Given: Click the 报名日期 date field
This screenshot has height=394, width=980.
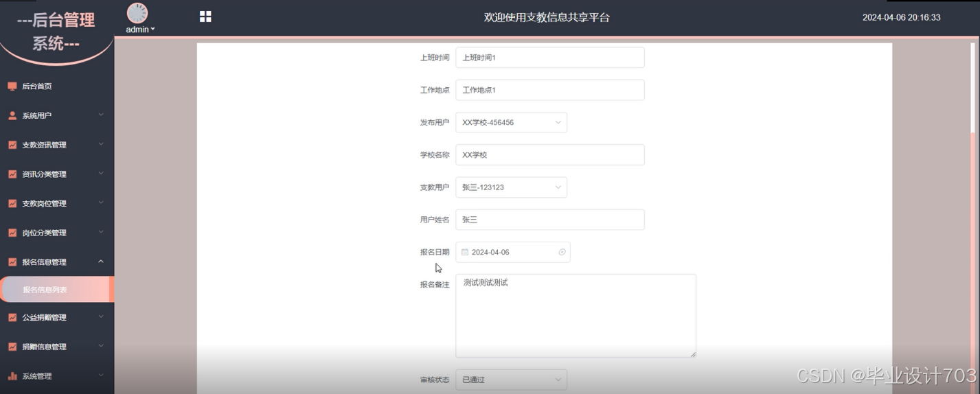Looking at the screenshot, I should (x=513, y=253).
